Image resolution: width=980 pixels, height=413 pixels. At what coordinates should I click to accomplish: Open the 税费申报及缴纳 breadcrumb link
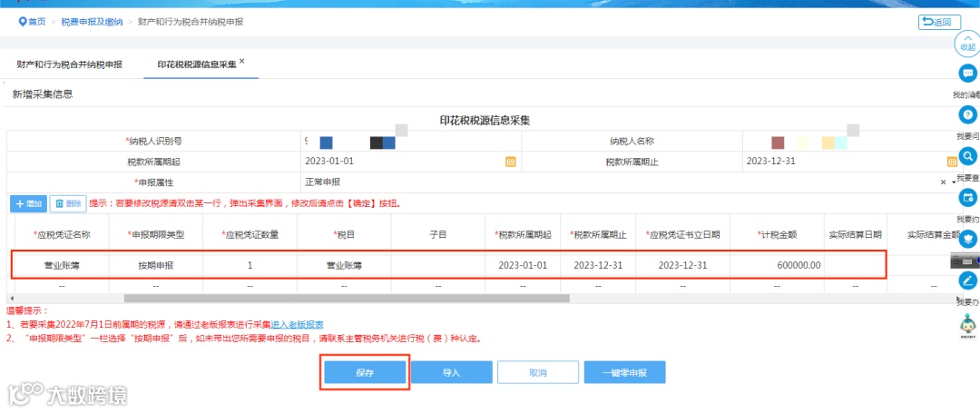92,22
